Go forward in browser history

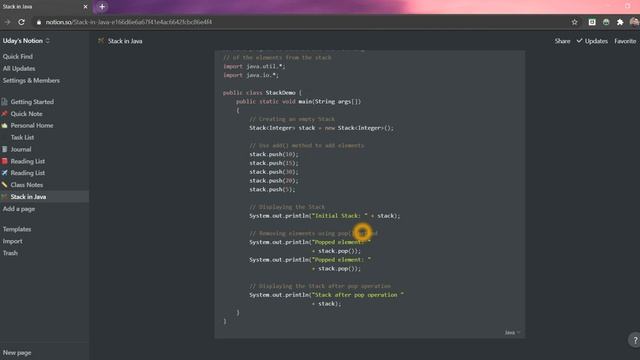[7, 22]
